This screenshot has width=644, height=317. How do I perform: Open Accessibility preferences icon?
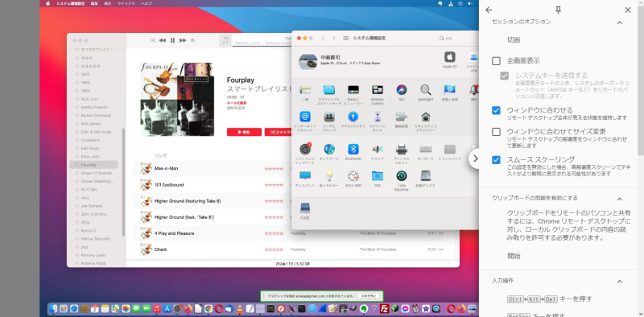tap(353, 117)
